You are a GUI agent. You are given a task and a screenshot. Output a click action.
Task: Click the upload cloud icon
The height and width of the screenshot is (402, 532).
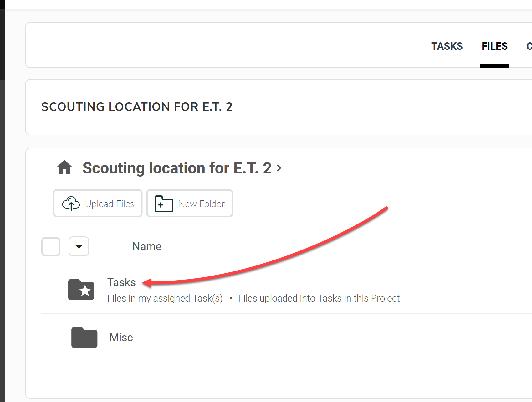click(x=71, y=204)
